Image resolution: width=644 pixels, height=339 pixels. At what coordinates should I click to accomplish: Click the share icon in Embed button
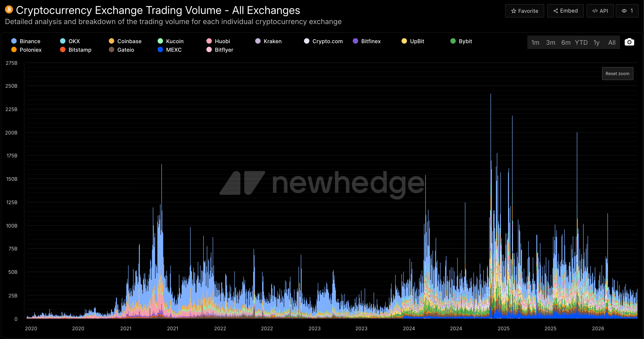coord(555,11)
